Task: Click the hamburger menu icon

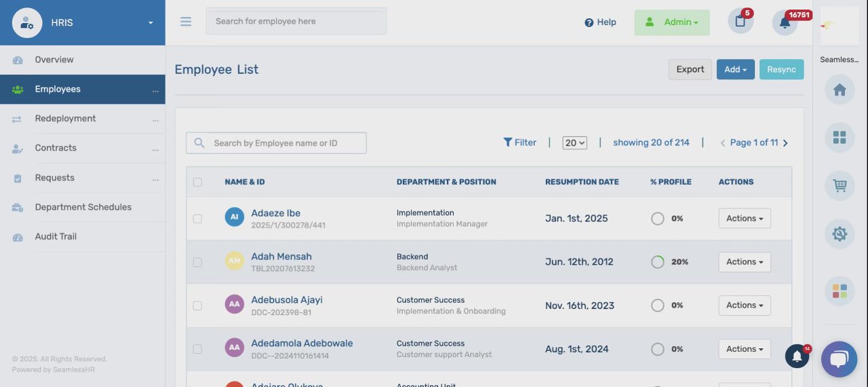Action: (186, 22)
